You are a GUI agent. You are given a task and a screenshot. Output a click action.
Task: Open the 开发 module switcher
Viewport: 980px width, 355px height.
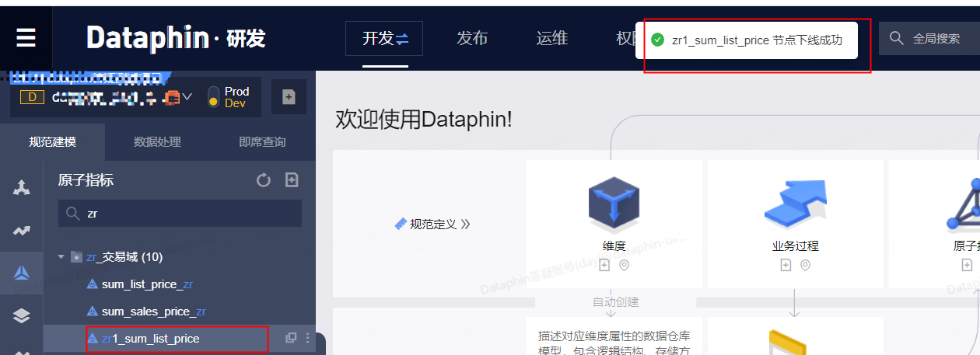pyautogui.click(x=384, y=38)
